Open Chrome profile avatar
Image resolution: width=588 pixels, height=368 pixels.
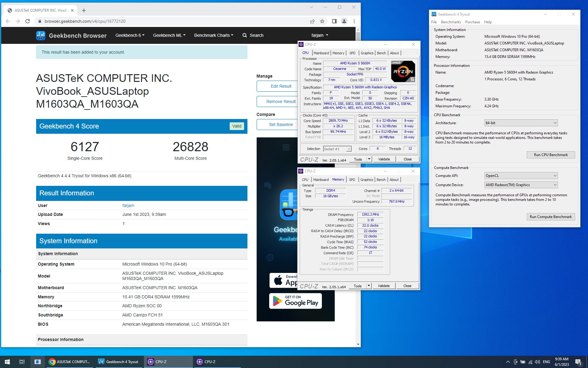coord(344,21)
